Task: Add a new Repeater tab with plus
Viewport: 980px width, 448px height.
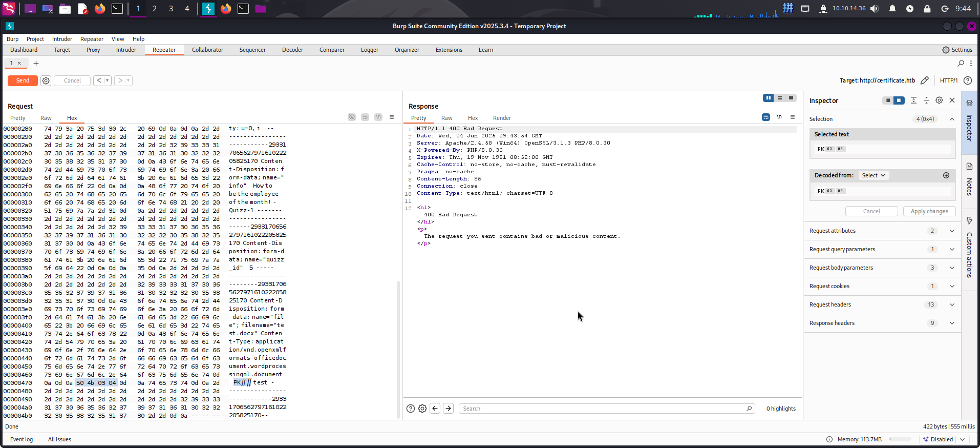Action: tap(36, 64)
